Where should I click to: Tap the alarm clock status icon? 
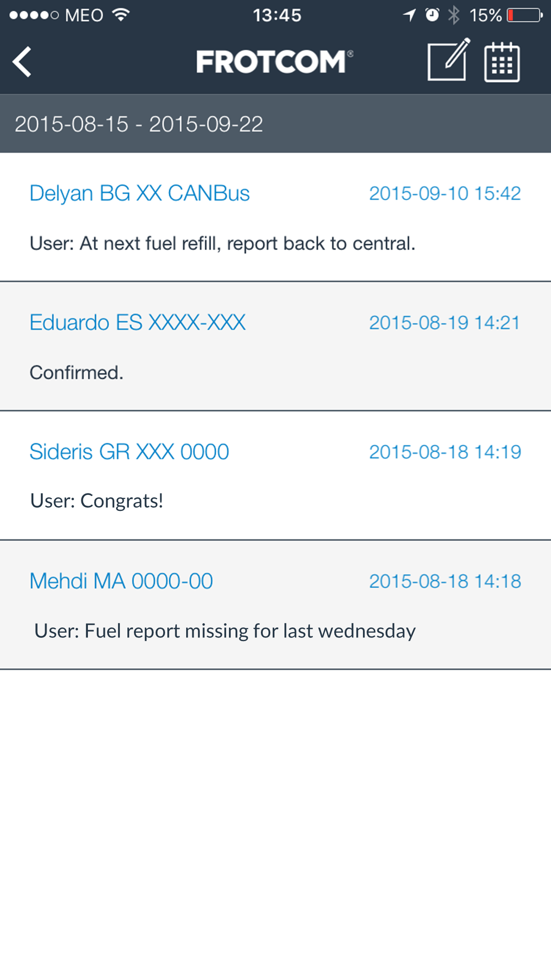coord(432,15)
